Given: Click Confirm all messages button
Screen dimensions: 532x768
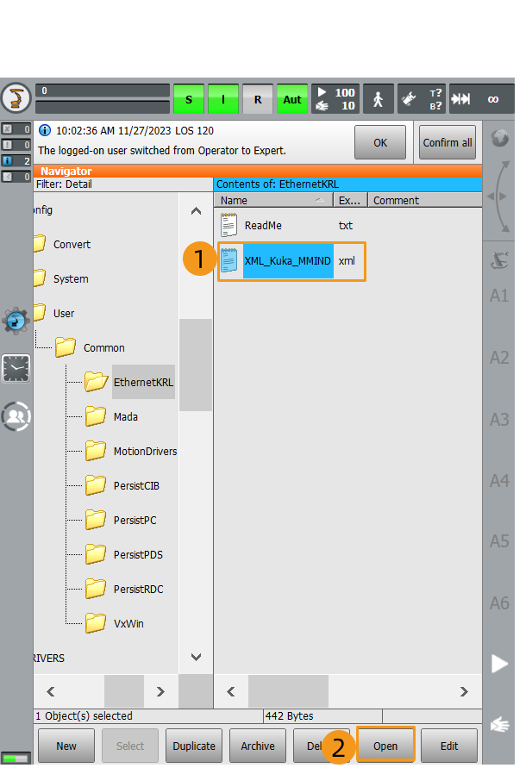Looking at the screenshot, I should 448,142.
